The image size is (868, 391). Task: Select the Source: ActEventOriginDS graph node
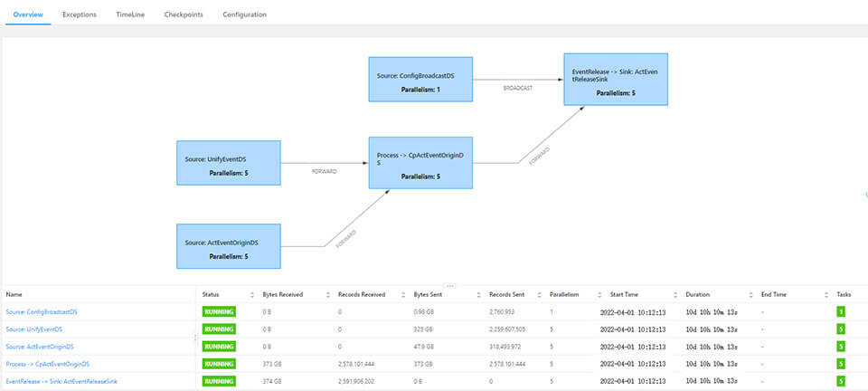coord(229,249)
